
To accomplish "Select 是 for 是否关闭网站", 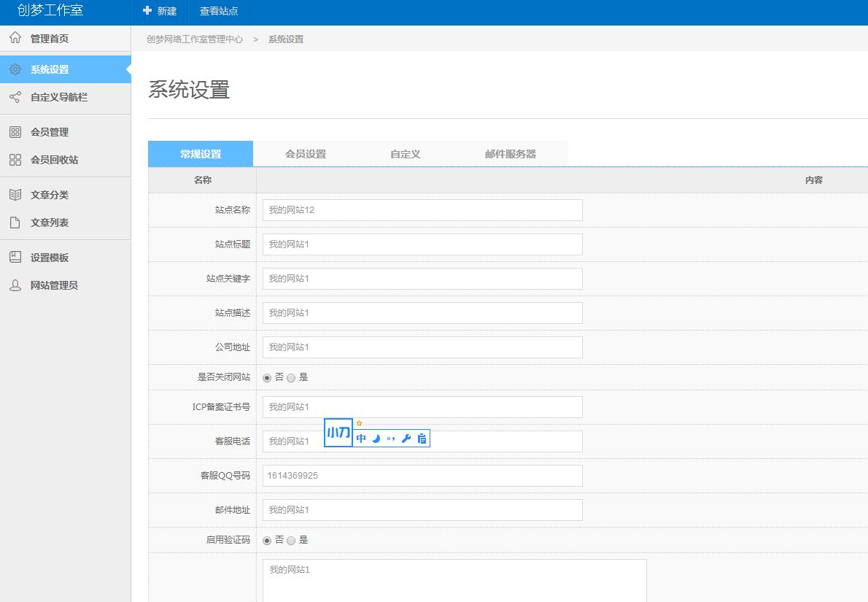I will [x=291, y=378].
